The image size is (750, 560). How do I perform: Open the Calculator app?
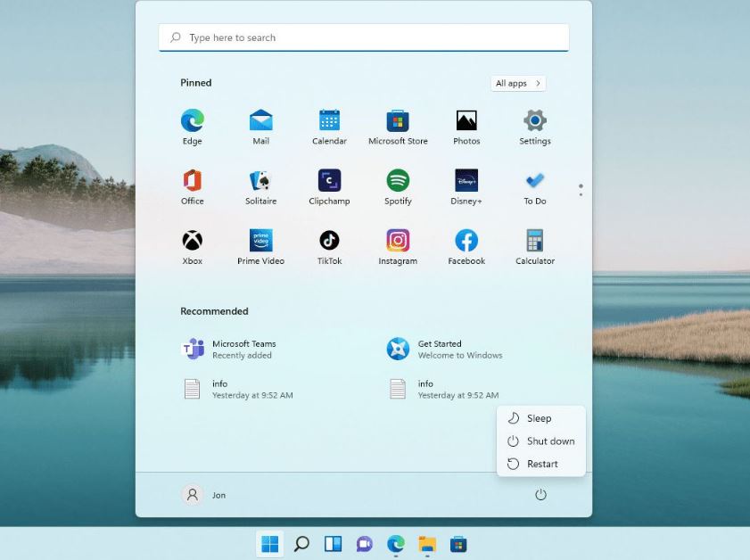534,241
